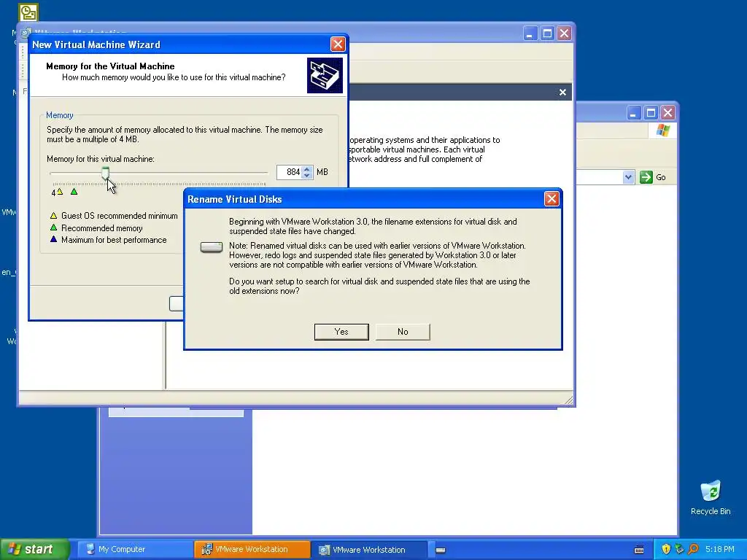Click the Recommended memory legend text
Screen dimensions: 747x560
click(x=102, y=228)
